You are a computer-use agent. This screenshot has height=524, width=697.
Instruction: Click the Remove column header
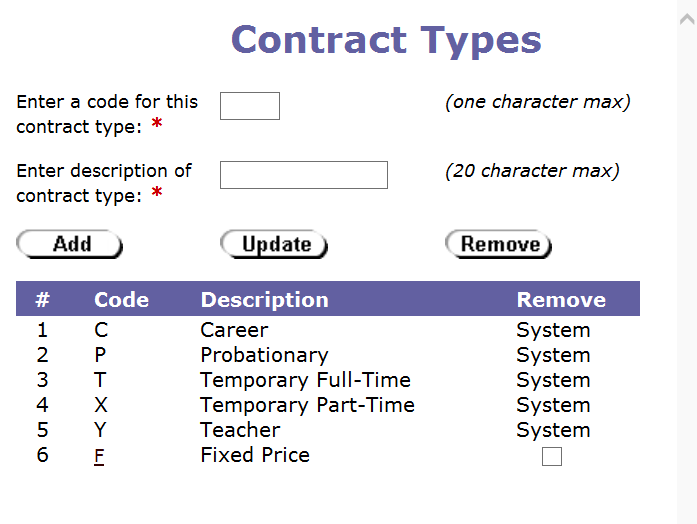561,300
